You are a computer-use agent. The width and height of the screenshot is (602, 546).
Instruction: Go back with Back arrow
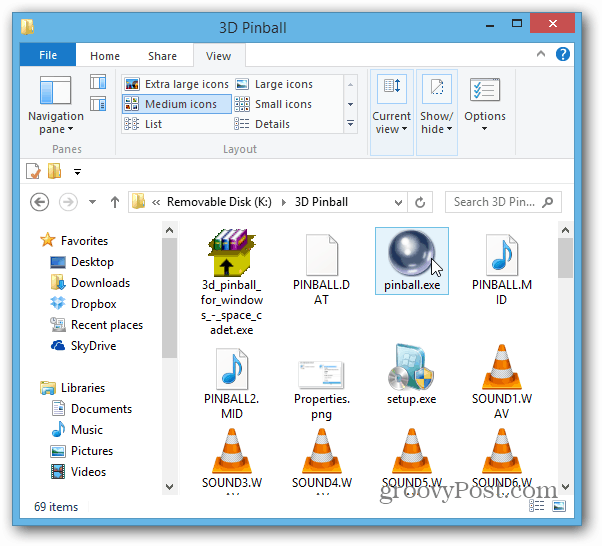[40, 202]
